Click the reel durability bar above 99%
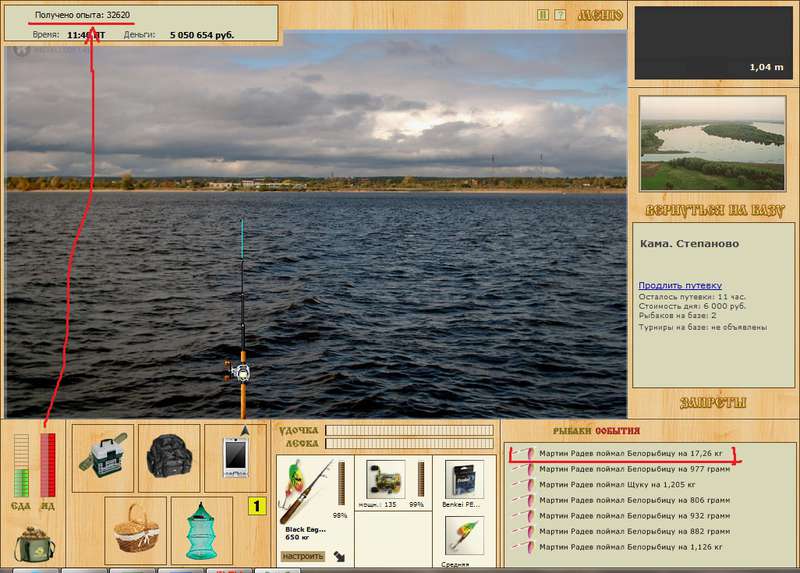The height and width of the screenshot is (573, 800). [x=421, y=479]
